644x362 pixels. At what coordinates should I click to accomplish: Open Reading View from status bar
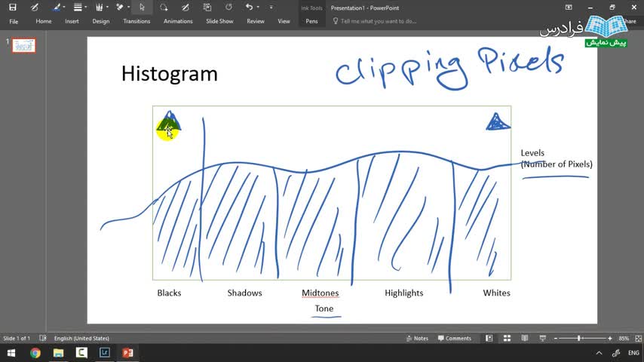[x=525, y=338]
